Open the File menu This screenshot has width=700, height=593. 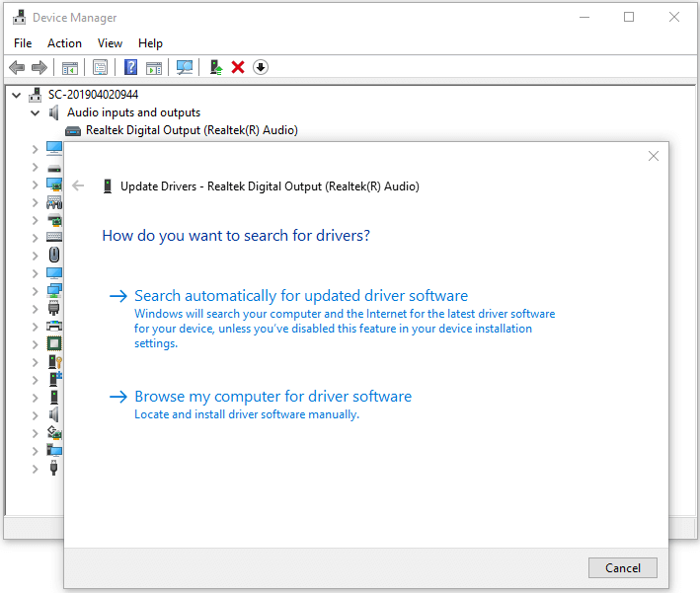[23, 43]
